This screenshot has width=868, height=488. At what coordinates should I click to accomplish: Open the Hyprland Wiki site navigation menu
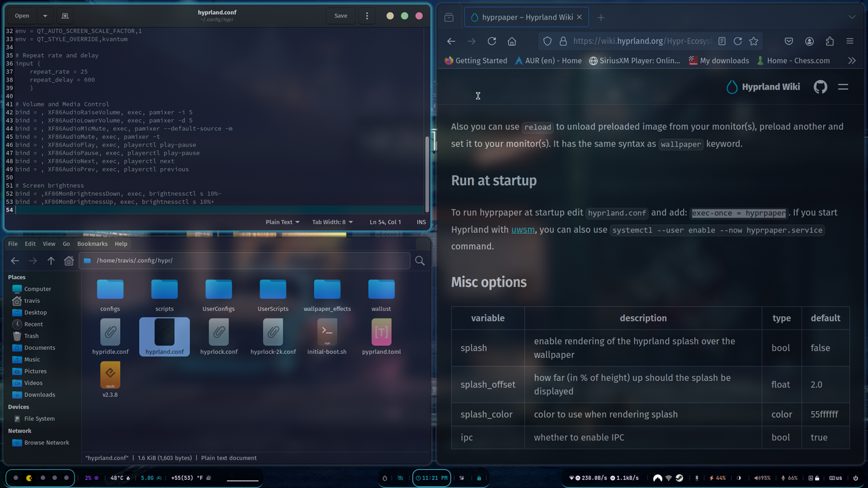pos(843,87)
